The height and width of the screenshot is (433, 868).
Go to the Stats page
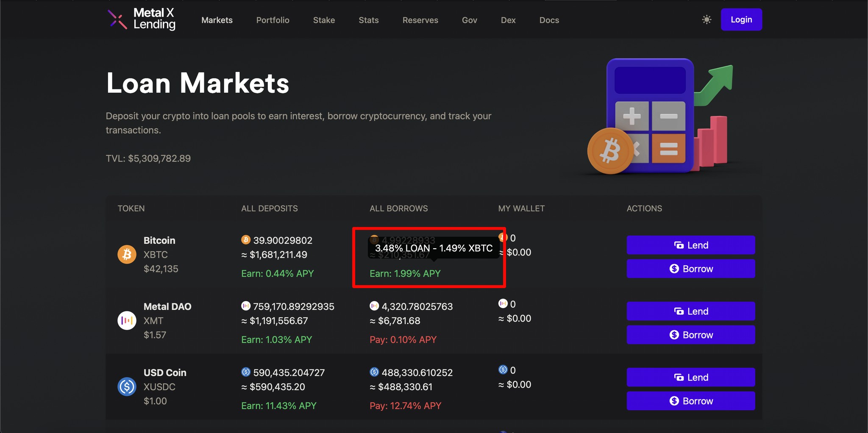click(x=369, y=20)
